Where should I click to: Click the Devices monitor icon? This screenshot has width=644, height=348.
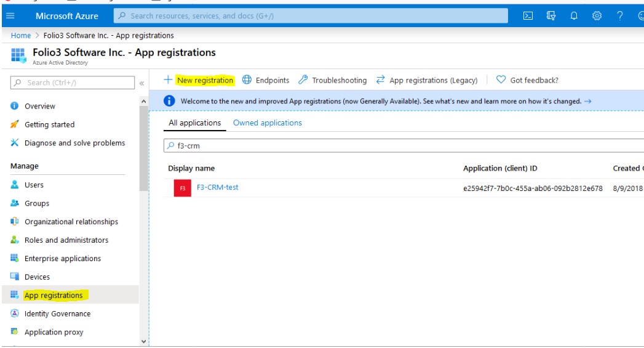point(14,276)
